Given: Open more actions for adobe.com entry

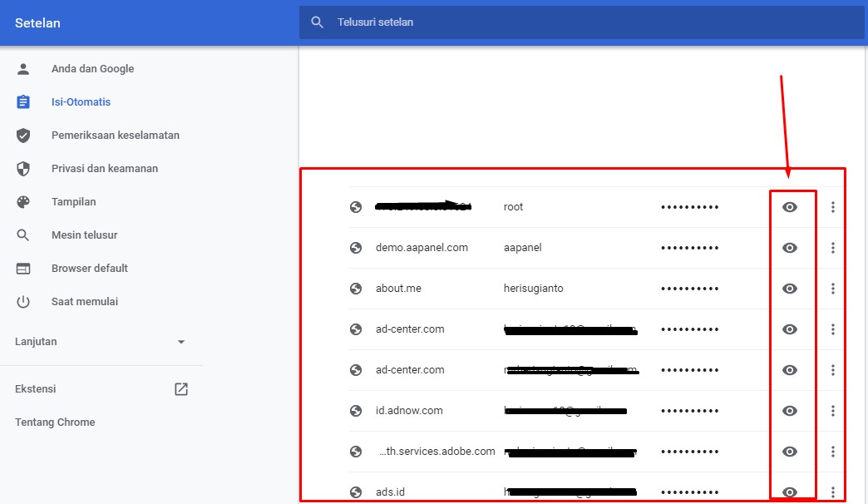Looking at the screenshot, I should [x=832, y=452].
